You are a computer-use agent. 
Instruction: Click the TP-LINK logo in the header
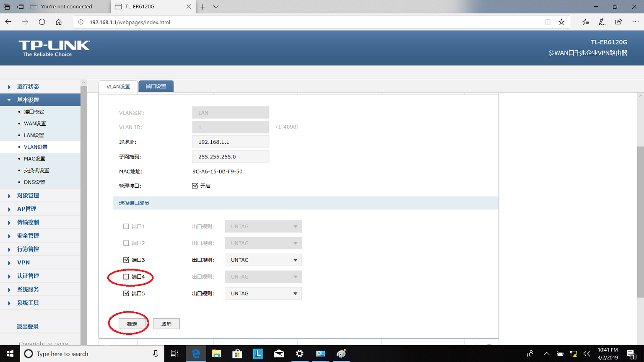pos(54,46)
